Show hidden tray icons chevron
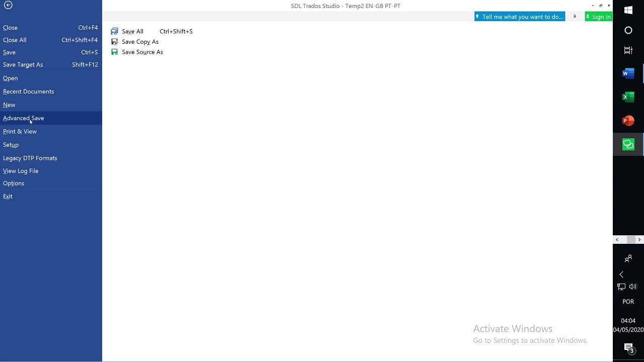 (x=621, y=275)
